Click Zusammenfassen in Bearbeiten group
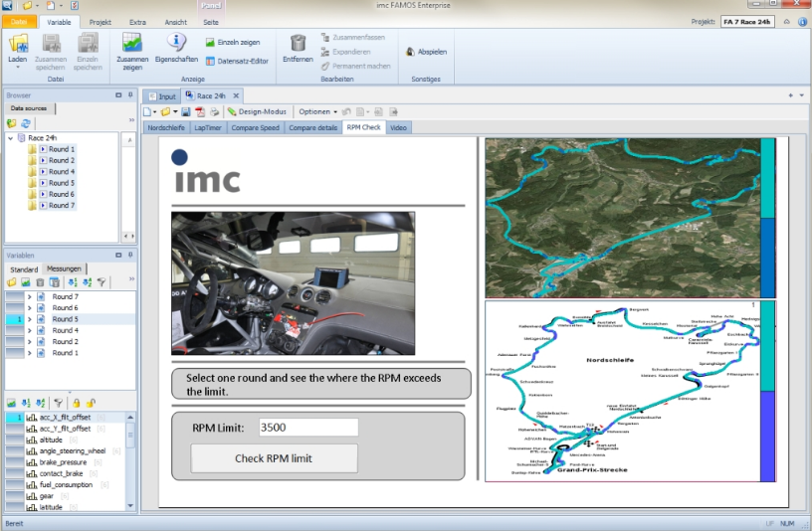 tap(352, 37)
